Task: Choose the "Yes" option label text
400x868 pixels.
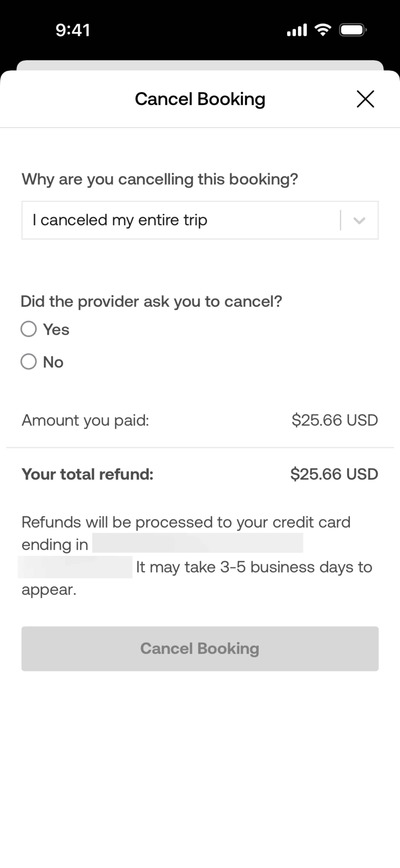Action: [x=56, y=330]
